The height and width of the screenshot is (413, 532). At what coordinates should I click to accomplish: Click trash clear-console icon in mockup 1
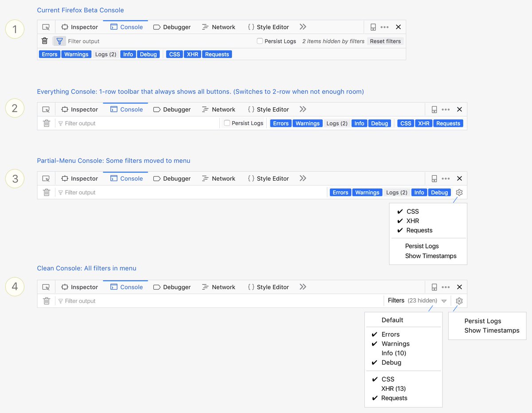45,41
